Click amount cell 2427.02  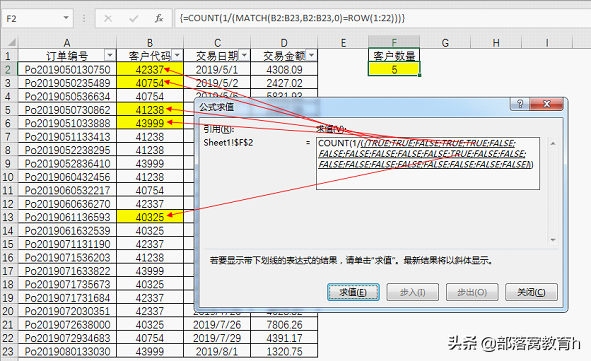[x=284, y=83]
